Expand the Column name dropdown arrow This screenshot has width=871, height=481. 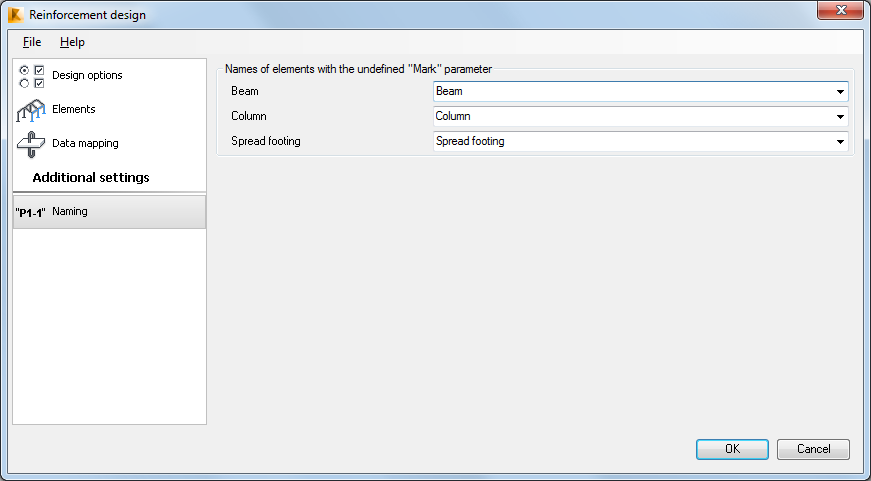coord(841,117)
